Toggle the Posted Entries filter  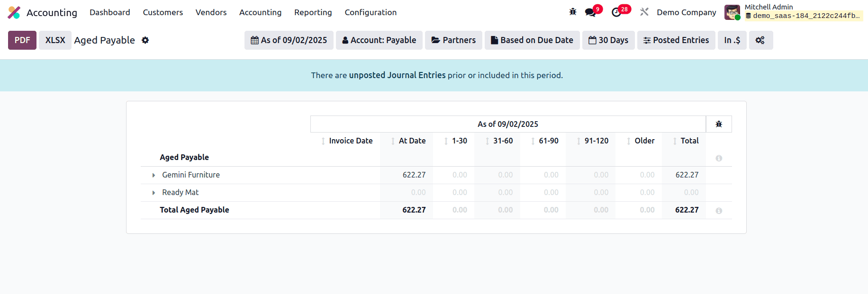[x=676, y=40]
